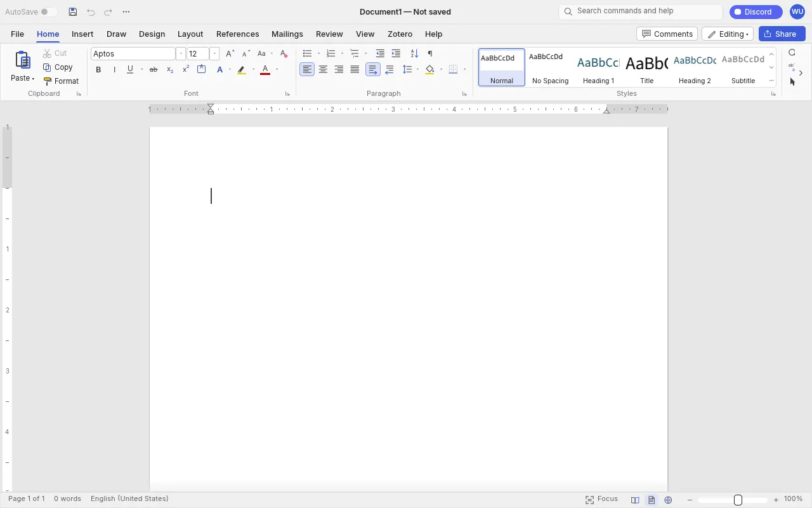
Task: Click the Search commands and help field
Action: [641, 11]
